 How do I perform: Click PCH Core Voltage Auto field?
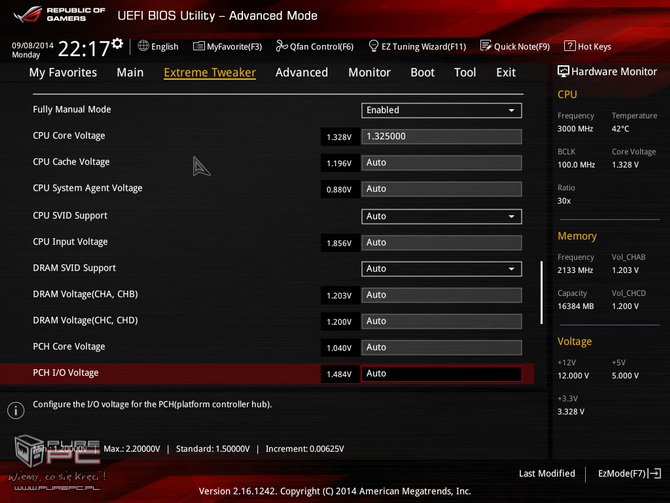coord(441,347)
